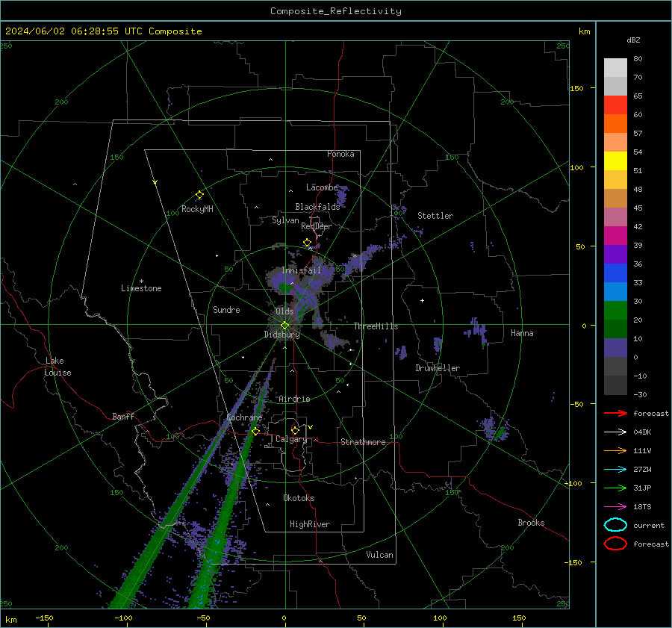The width and height of the screenshot is (672, 628).
Task: Click the Drumheller label
Action: (438, 368)
